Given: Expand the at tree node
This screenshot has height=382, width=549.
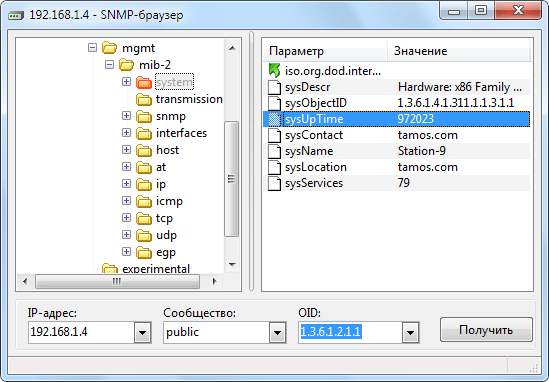Looking at the screenshot, I should pos(126,167).
